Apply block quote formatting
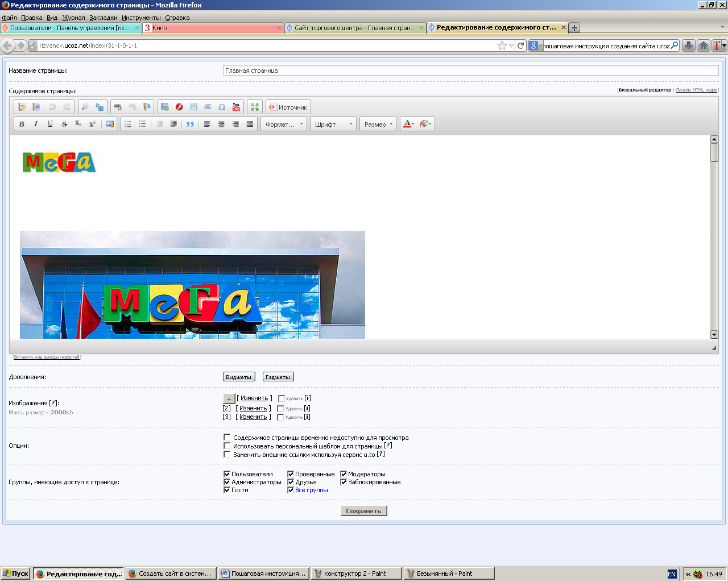Screen dimensions: 728x582 point(190,124)
